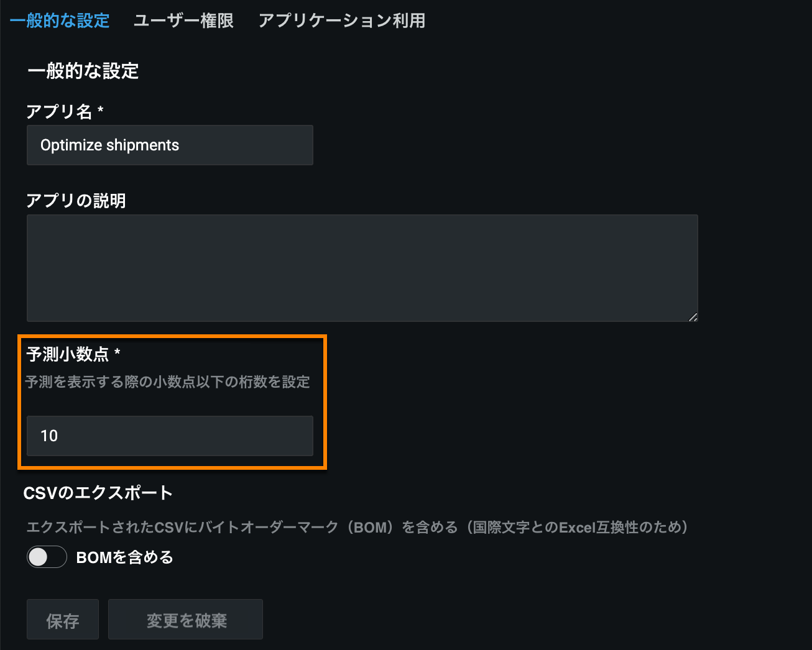
Task: Click the 予測小数点 field label
Action: [67, 354]
